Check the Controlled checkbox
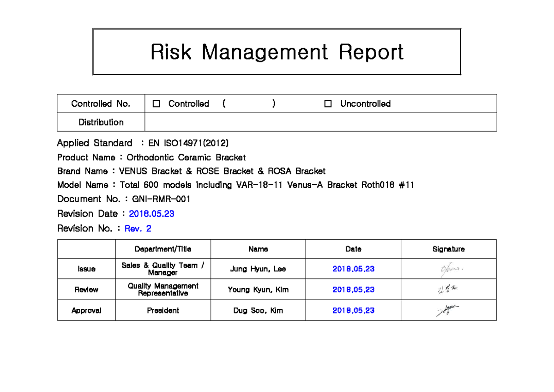The image size is (554, 392). pos(156,103)
